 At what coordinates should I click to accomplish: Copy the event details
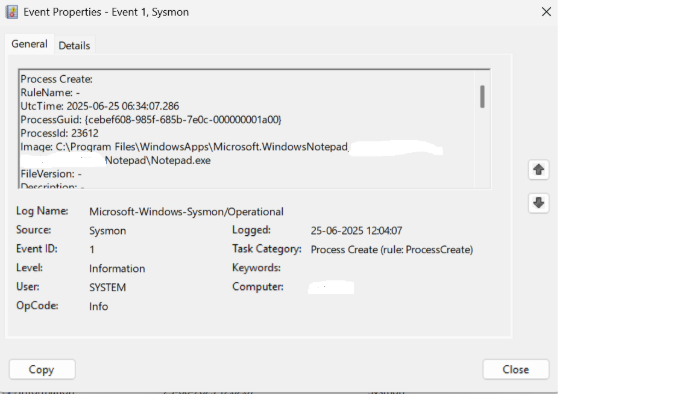(42, 370)
